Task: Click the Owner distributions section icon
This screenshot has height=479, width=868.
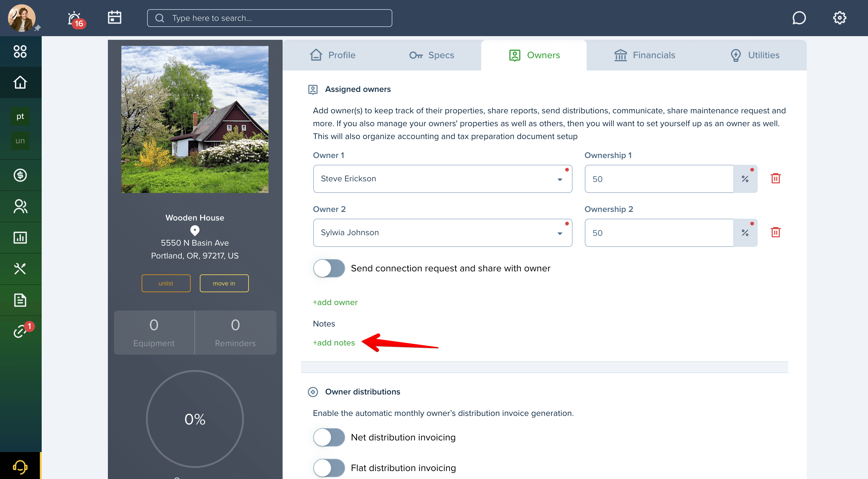Action: coord(313,392)
